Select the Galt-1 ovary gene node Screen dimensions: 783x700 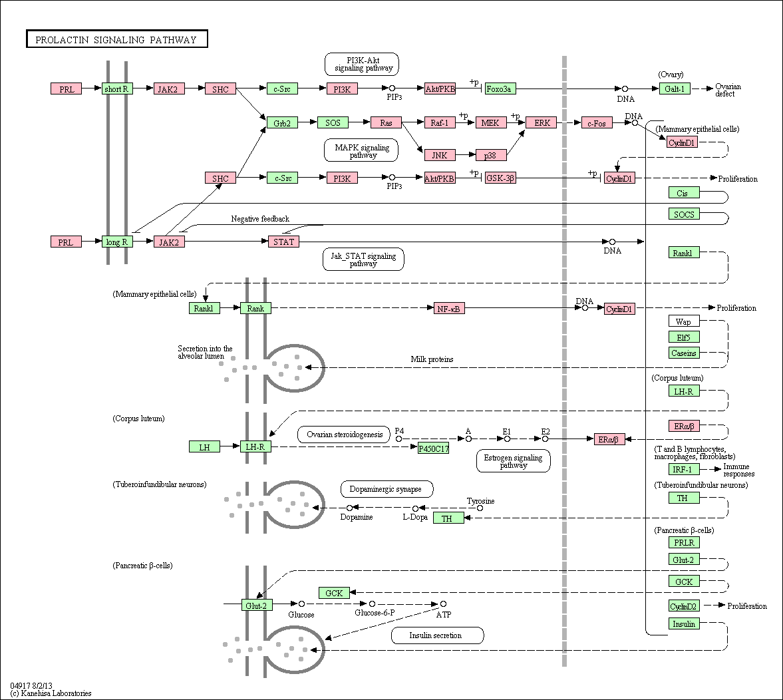674,89
